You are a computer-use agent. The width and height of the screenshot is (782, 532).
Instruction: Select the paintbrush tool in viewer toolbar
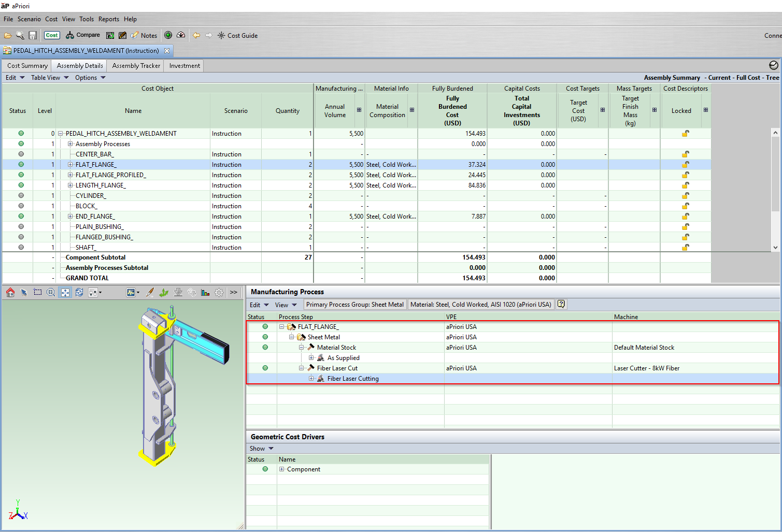pos(150,293)
